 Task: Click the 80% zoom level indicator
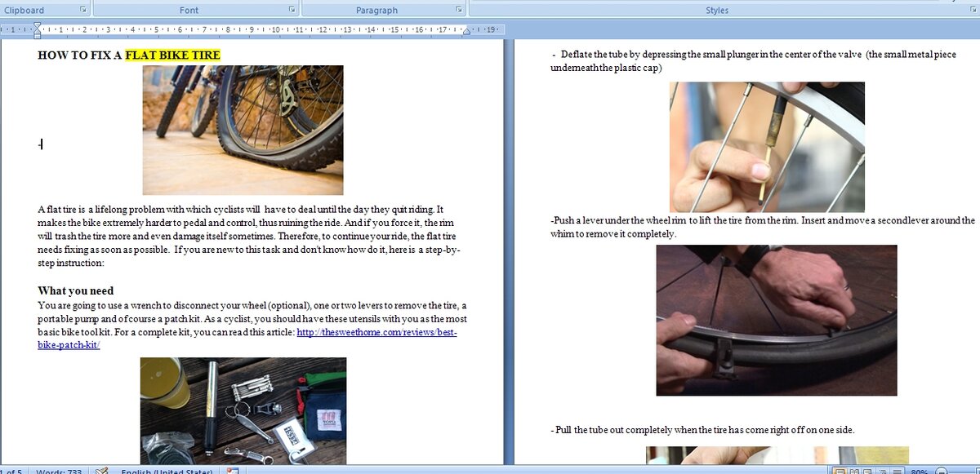coord(919,472)
